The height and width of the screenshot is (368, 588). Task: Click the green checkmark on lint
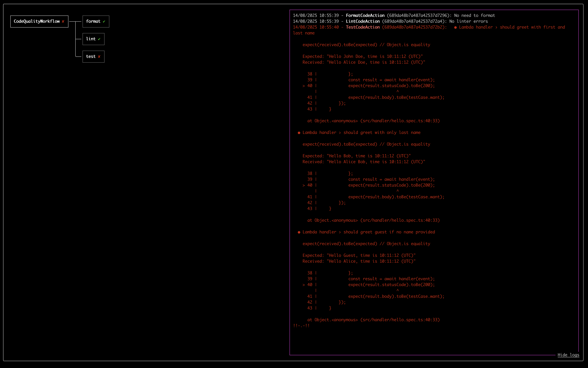[99, 39]
